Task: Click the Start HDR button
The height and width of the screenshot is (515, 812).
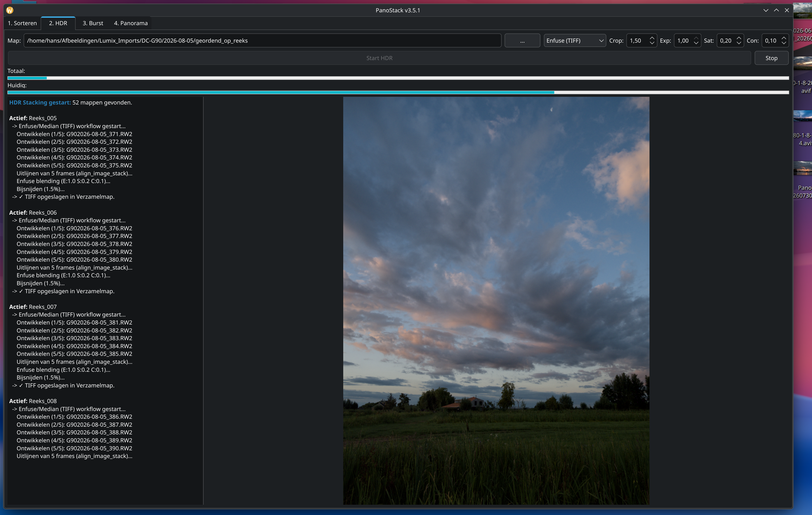Action: (x=379, y=58)
